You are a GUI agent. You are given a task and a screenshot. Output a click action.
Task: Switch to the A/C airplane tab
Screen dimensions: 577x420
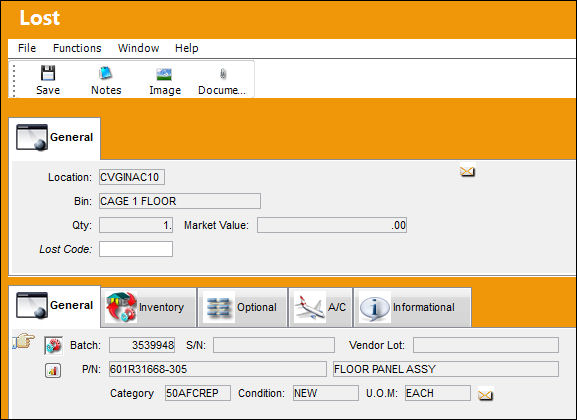[321, 307]
